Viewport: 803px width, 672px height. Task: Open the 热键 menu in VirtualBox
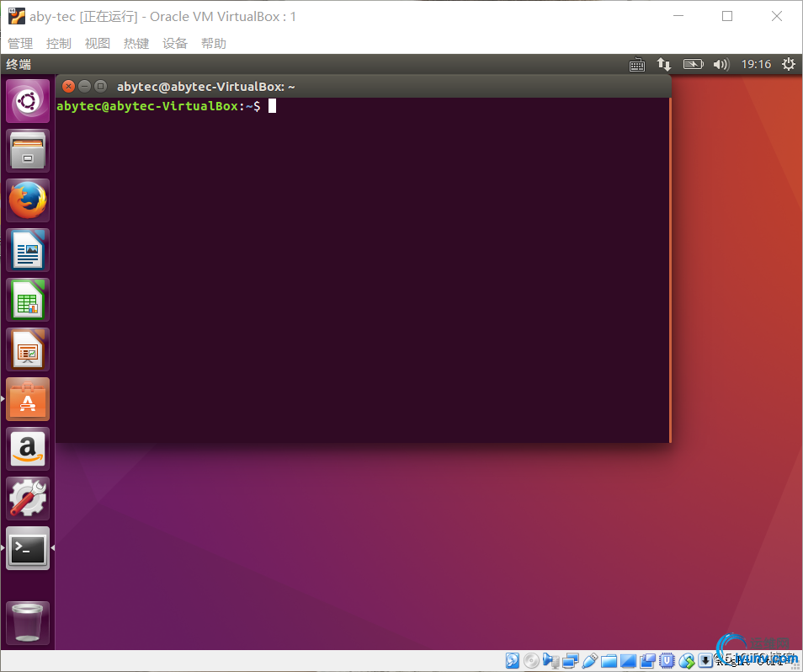[x=136, y=44]
